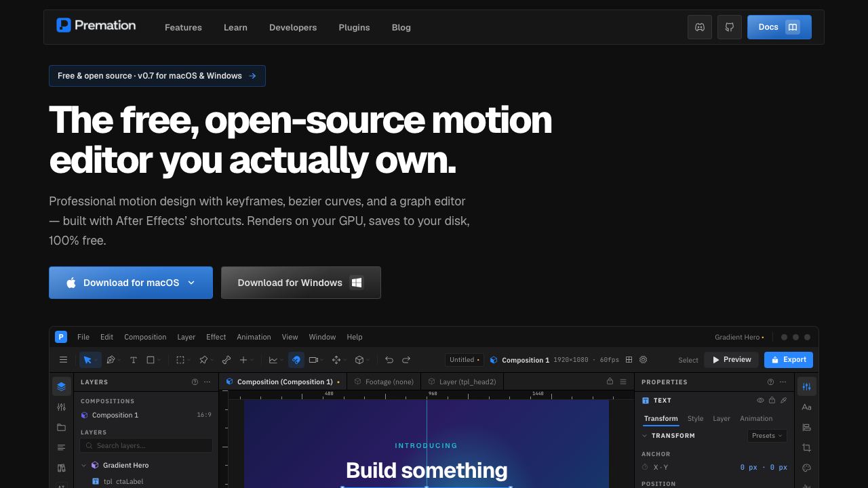Click the Undo arrow

(x=389, y=360)
